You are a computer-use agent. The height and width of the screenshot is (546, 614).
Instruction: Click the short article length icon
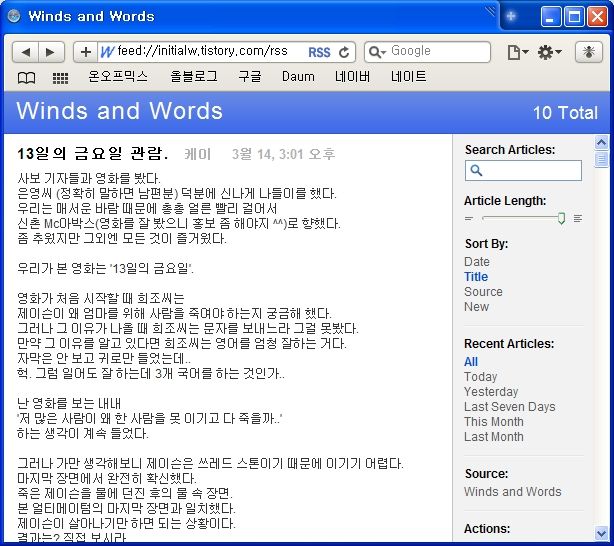pos(469,218)
